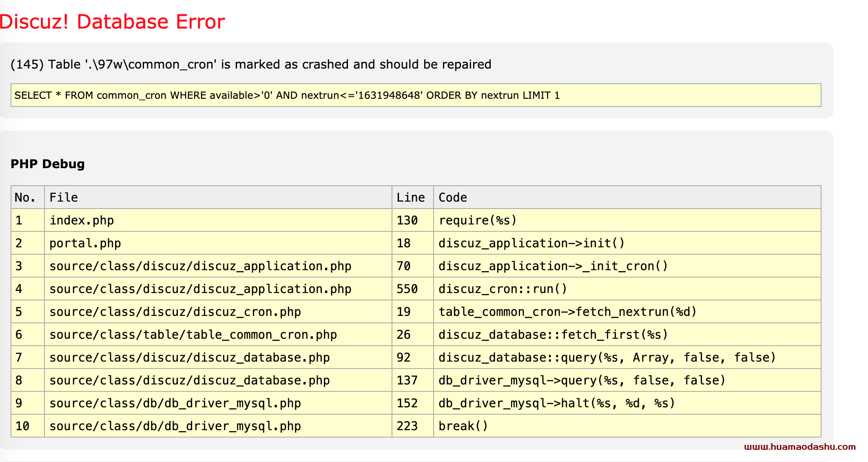
Task: Click discuz_database.php file cell in row 8
Action: click(218, 380)
